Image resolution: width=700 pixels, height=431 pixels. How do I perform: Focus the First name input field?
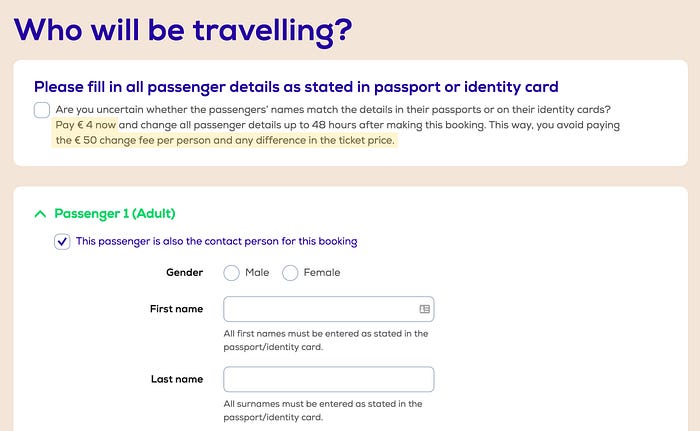click(318, 309)
